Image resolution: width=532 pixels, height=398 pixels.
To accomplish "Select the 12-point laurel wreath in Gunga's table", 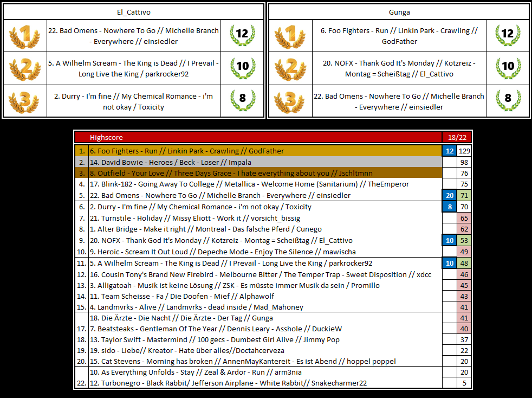I will (x=508, y=35).
